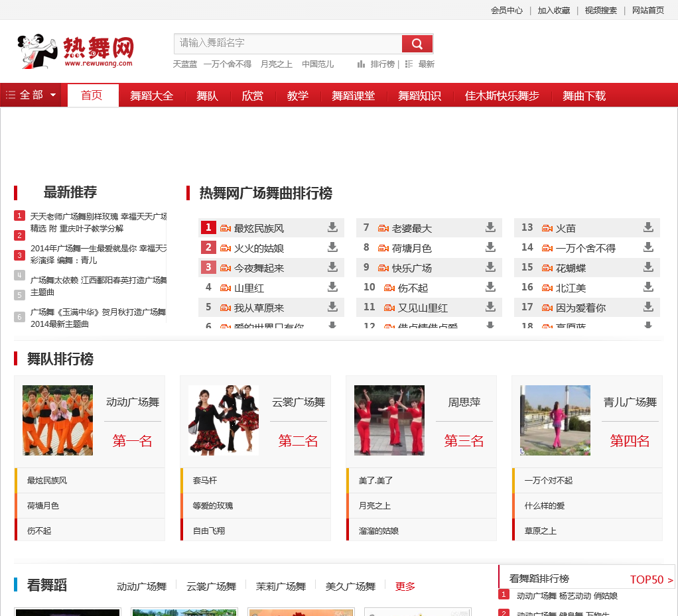Image resolution: width=678 pixels, height=616 pixels.
Task: Click download icon for 火苗
Action: pos(648,227)
